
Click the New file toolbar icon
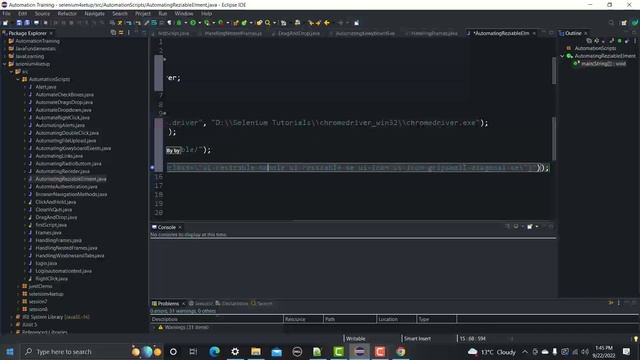pyautogui.click(x=6, y=23)
